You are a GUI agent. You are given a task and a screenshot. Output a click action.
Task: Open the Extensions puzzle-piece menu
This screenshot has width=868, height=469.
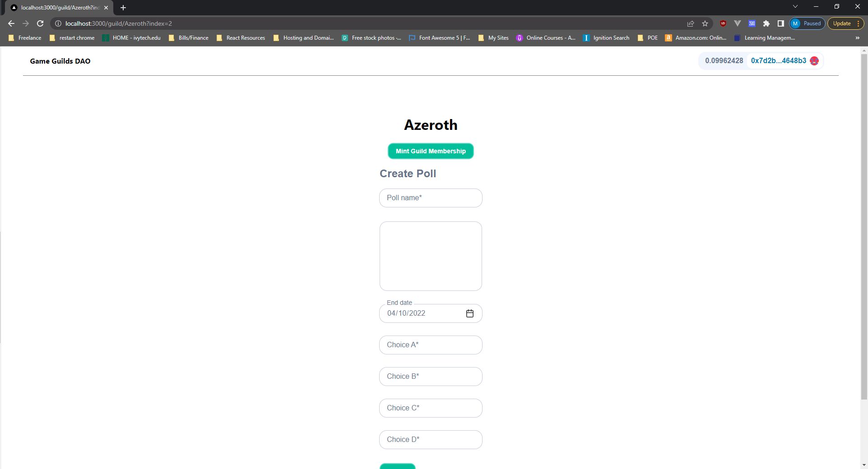click(x=766, y=23)
